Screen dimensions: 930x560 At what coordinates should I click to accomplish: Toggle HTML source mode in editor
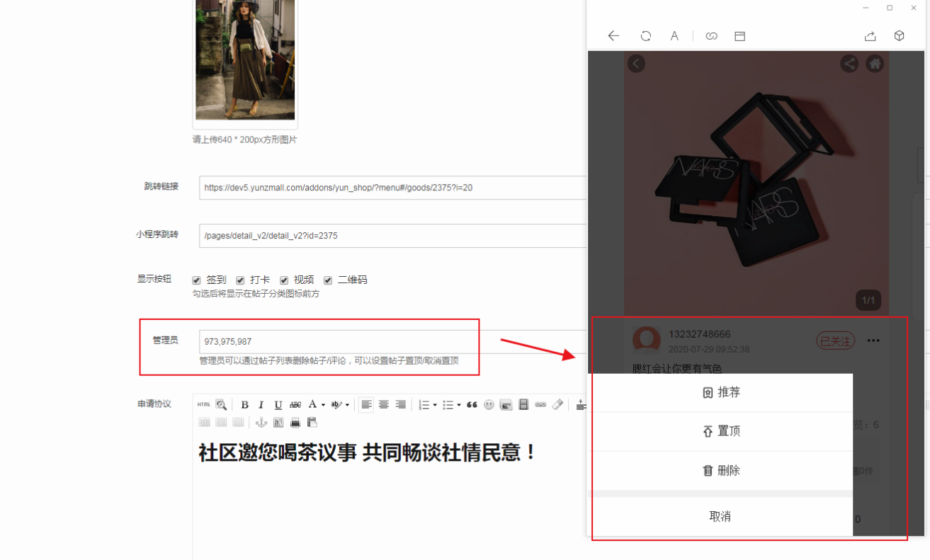point(204,404)
